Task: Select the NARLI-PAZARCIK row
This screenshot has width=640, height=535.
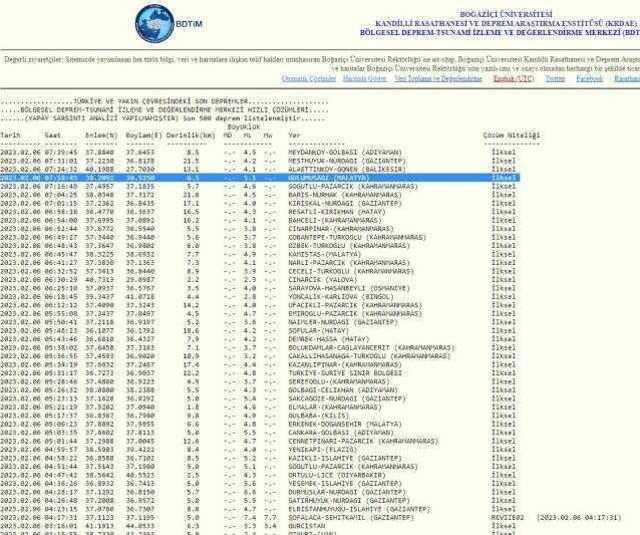Action: pos(260,263)
